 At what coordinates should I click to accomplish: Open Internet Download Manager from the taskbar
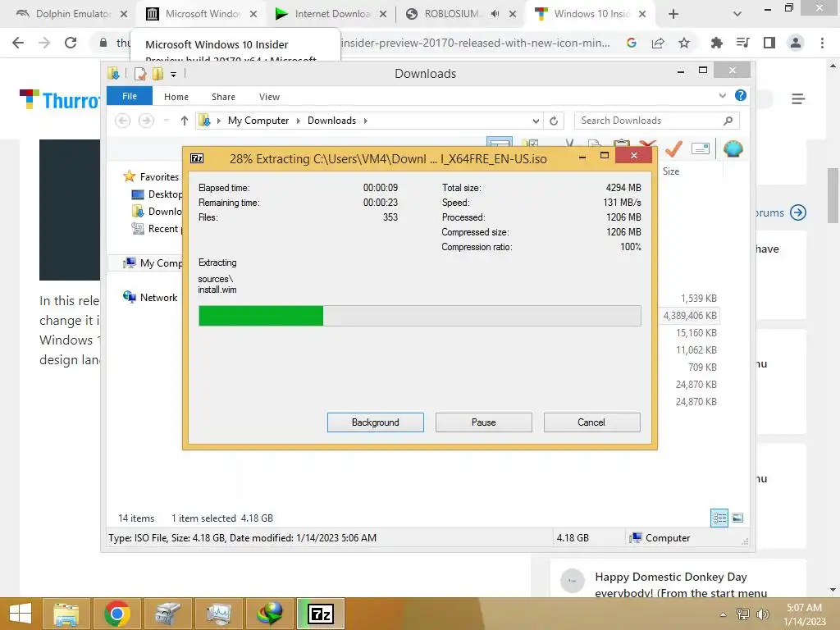(270, 614)
